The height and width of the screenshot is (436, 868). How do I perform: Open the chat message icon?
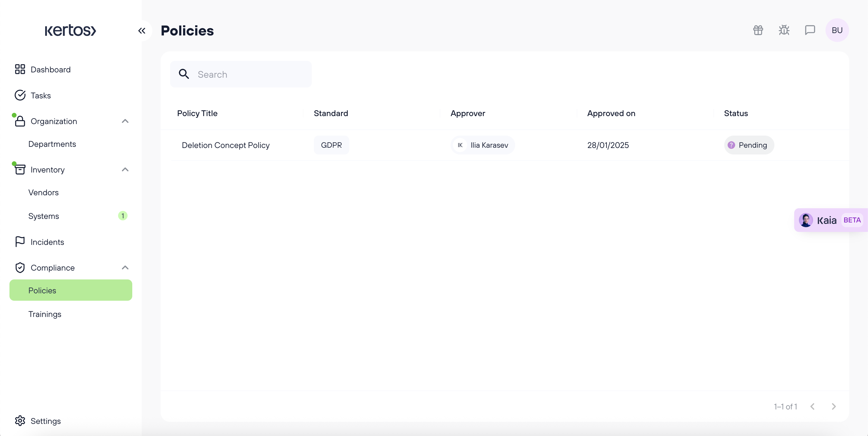point(810,30)
